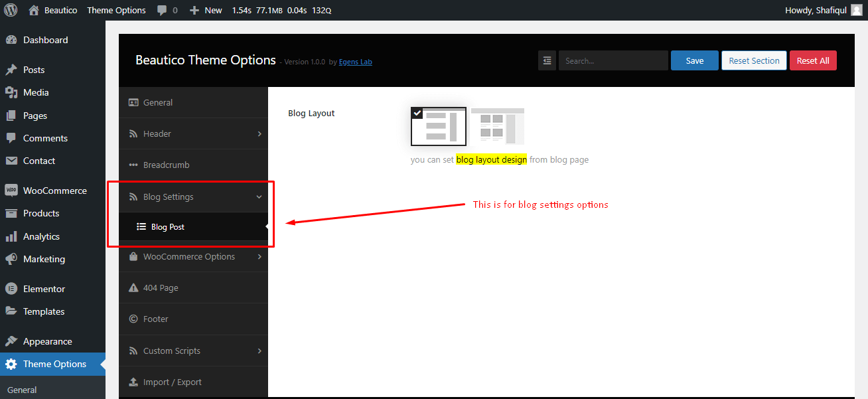This screenshot has width=868, height=399.
Task: Toggle expand-all options icon left of search
Action: pos(547,60)
